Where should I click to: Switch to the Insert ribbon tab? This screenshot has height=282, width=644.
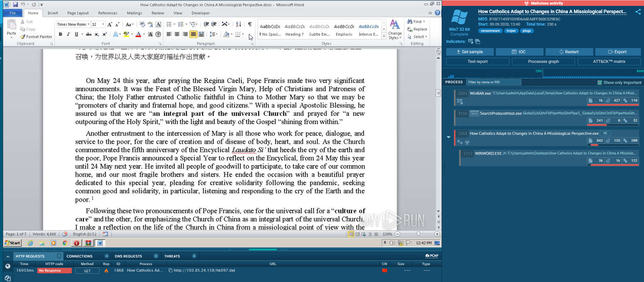coord(53,13)
